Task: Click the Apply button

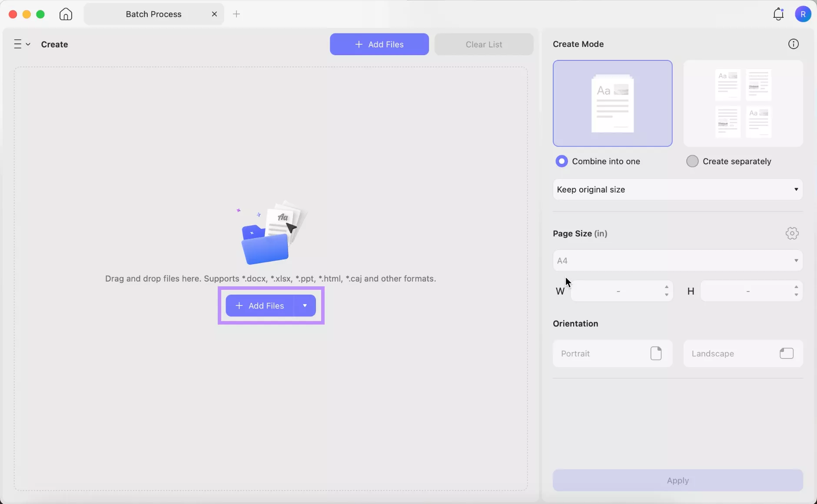Action: [677, 481]
